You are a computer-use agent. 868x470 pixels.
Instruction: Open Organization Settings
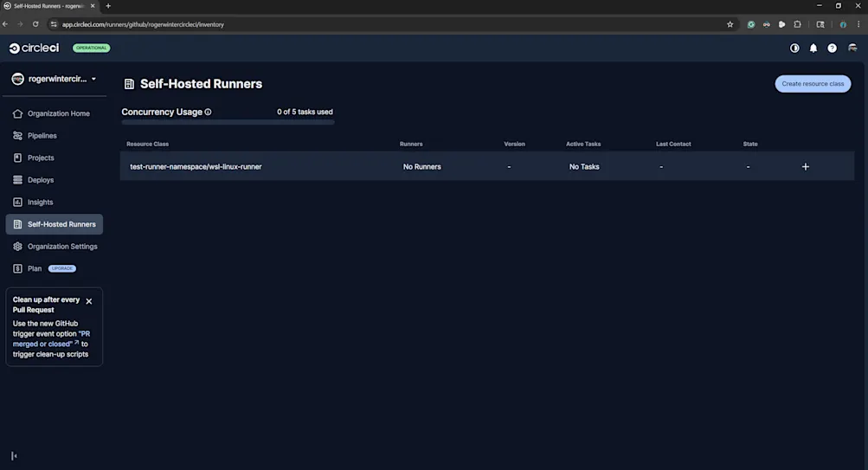(x=55, y=247)
